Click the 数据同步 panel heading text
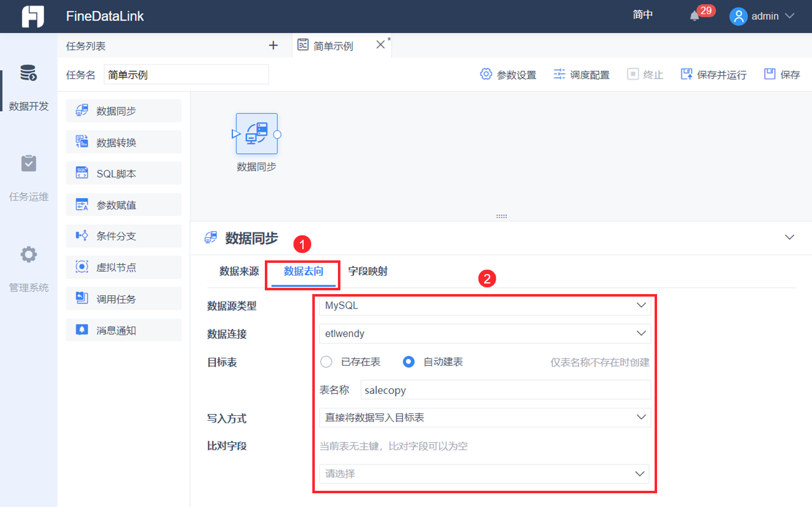Image resolution: width=812 pixels, height=507 pixels. pyautogui.click(x=252, y=238)
